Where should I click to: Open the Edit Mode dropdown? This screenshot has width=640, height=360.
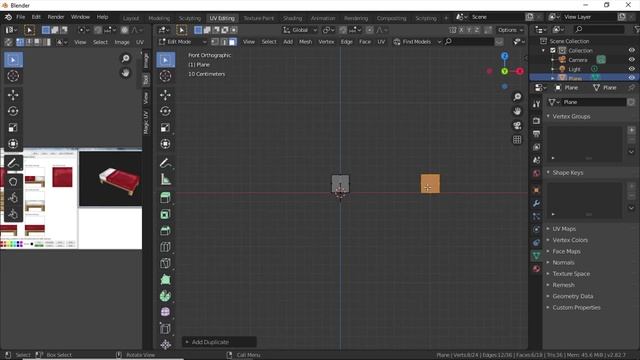[x=183, y=42]
